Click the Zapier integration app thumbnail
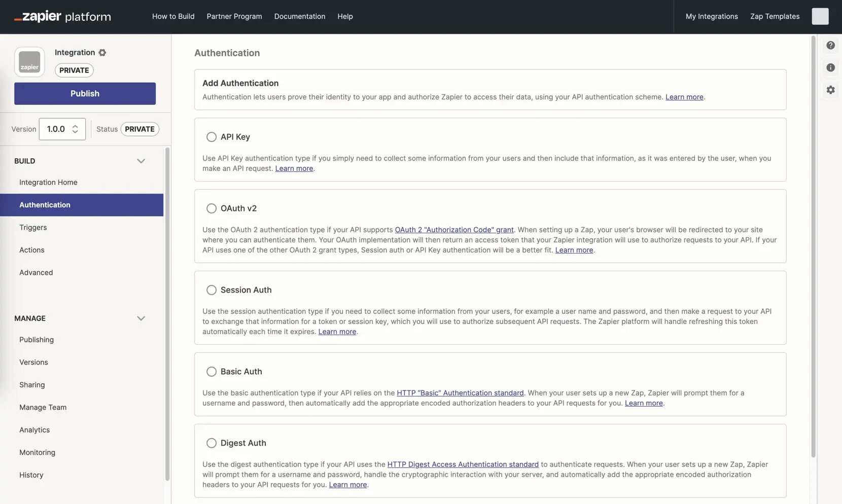Image resolution: width=842 pixels, height=504 pixels. pos(29,62)
